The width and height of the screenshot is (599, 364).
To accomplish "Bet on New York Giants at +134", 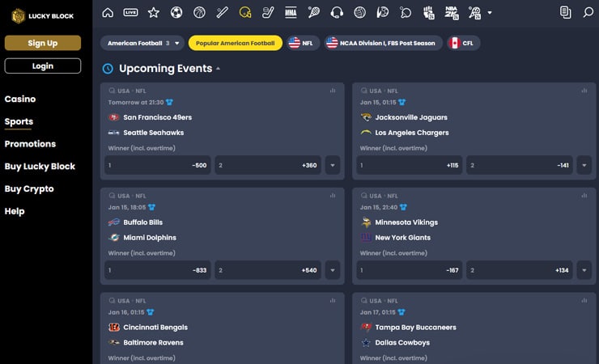I will click(519, 270).
